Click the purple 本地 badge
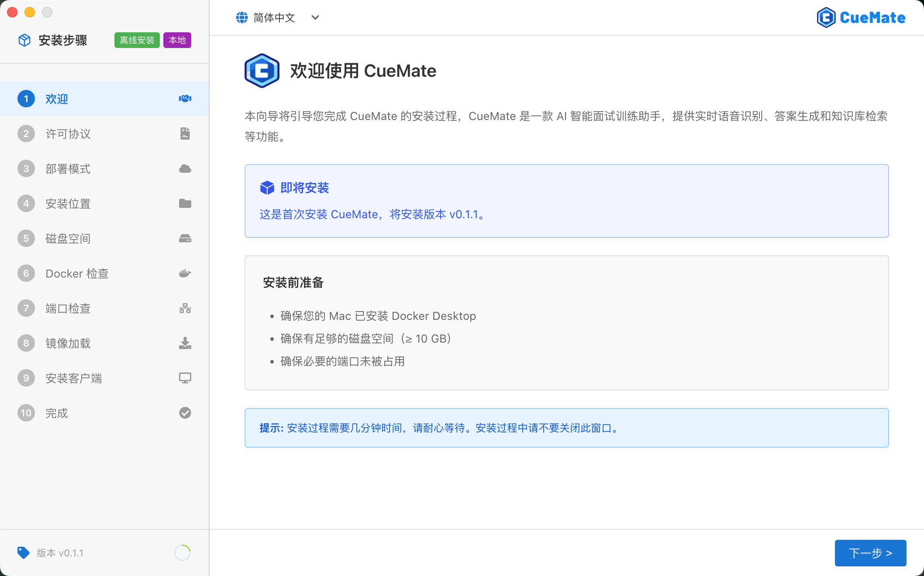Image resolution: width=924 pixels, height=576 pixels. coord(177,40)
